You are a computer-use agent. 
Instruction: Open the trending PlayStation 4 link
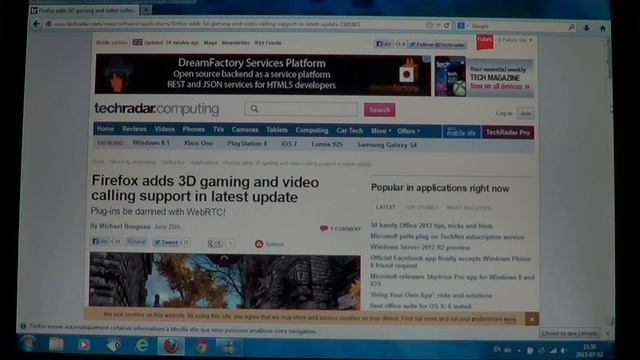[x=247, y=144]
